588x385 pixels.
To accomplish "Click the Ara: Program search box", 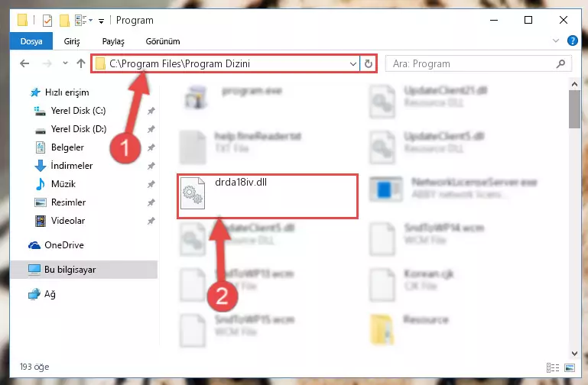I will [472, 63].
